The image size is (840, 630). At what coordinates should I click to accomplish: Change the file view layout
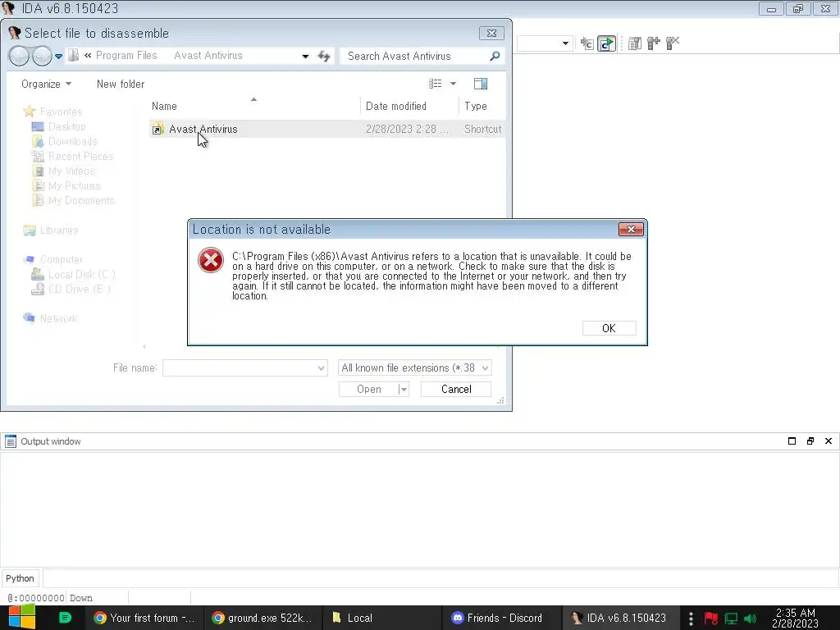435,84
